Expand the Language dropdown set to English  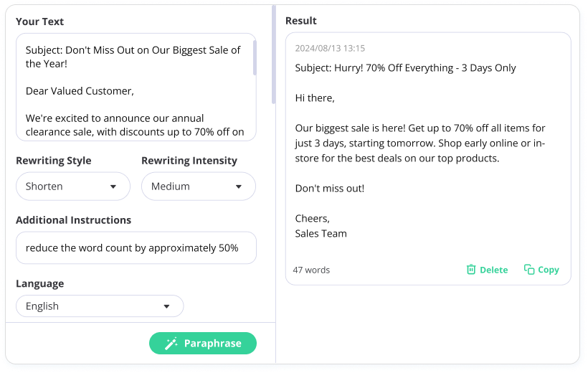pos(100,306)
